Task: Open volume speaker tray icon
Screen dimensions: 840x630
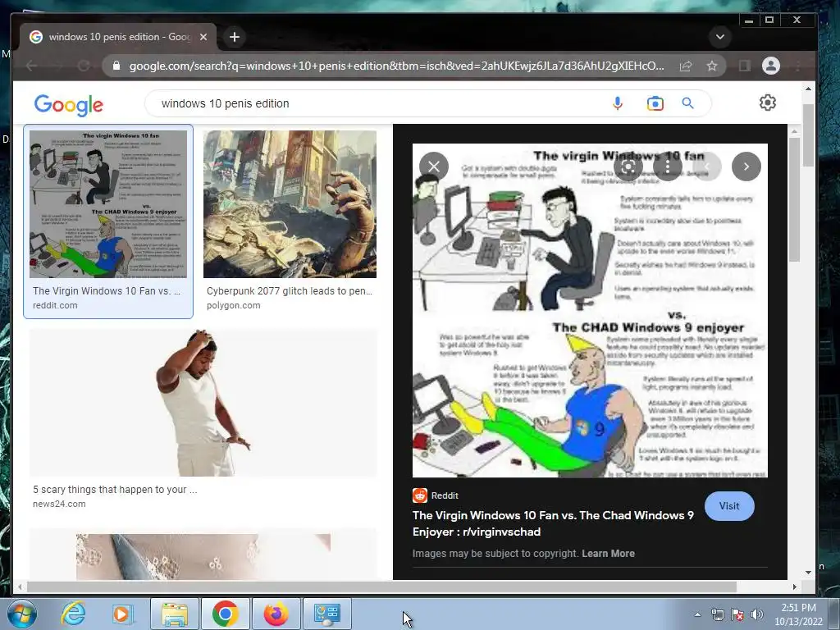Action: [756, 614]
